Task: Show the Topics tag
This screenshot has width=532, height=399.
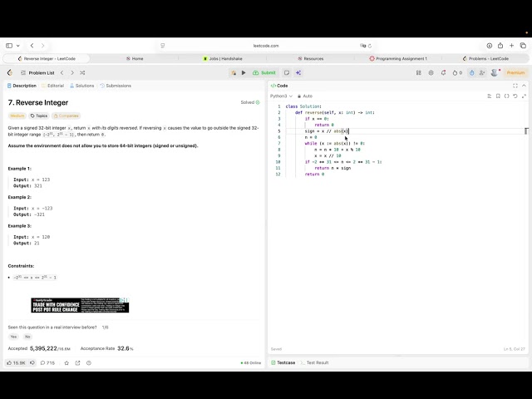Action: point(39,116)
